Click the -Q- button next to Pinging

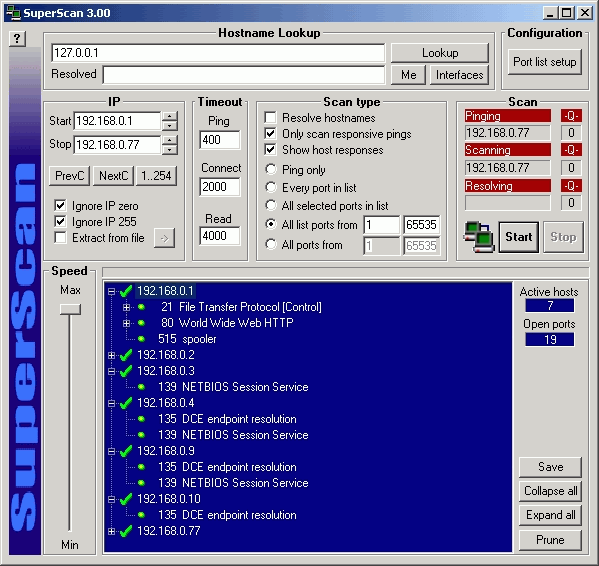click(571, 116)
